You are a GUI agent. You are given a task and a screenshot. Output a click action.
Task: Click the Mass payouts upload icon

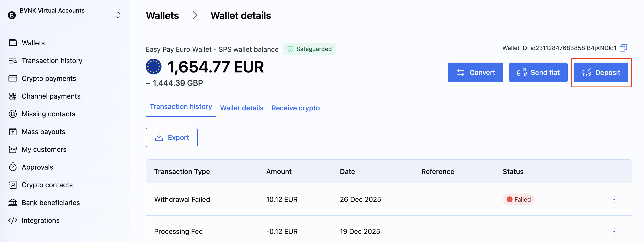(x=13, y=132)
